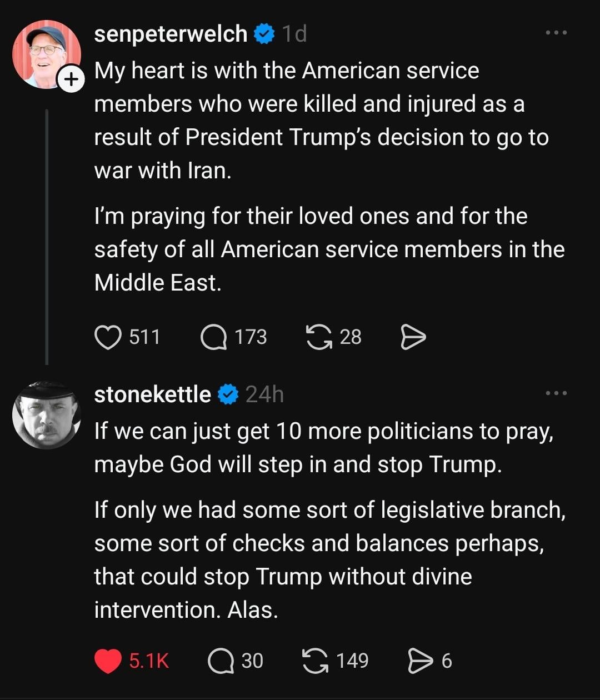Open the senpeterwelch username link
The width and height of the screenshot is (600, 700).
click(x=171, y=34)
